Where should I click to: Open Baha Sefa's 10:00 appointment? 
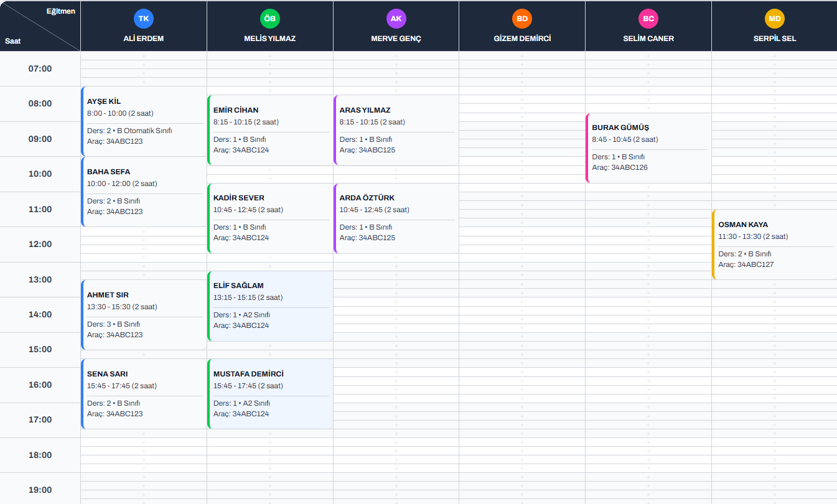[144, 191]
